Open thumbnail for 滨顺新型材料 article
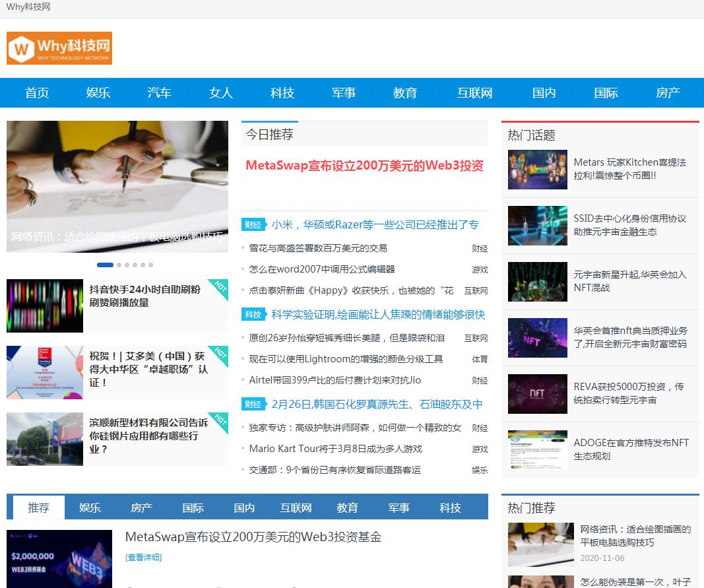Screen dimensions: 704x588 click(x=45, y=439)
